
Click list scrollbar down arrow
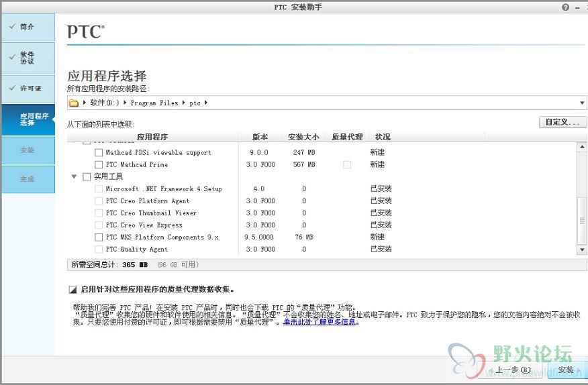582,250
